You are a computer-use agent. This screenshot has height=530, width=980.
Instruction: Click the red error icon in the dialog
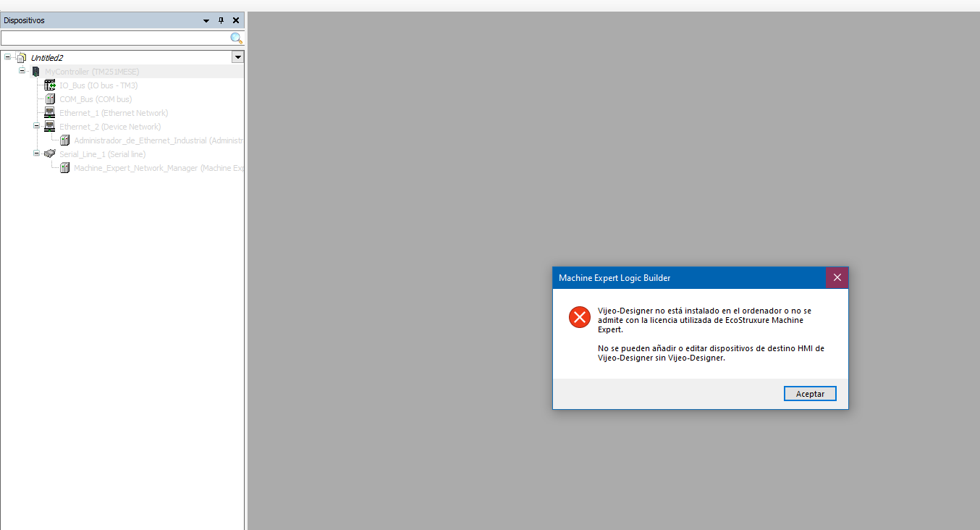(x=580, y=317)
